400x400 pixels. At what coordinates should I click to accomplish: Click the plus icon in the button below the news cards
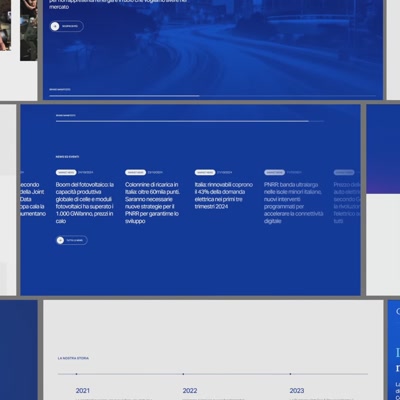[x=60, y=240]
